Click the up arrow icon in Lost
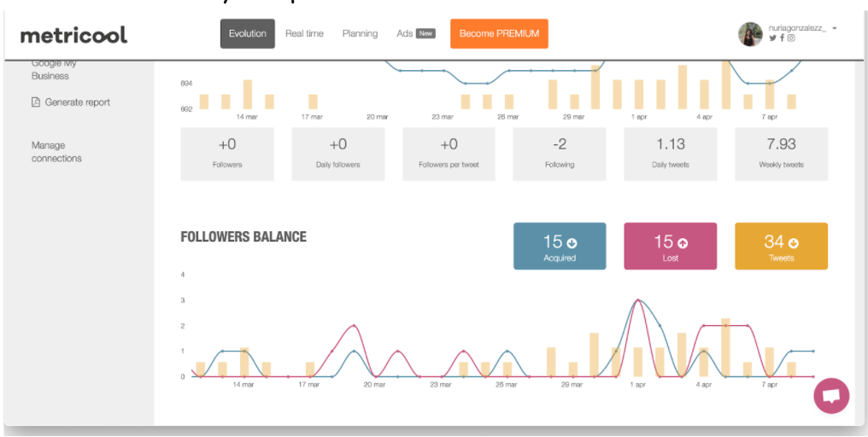 click(x=683, y=243)
